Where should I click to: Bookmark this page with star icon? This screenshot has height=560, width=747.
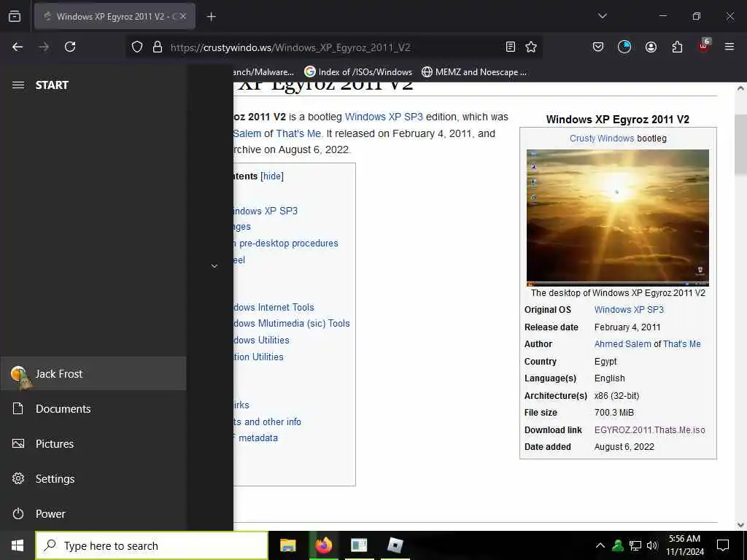[531, 47]
